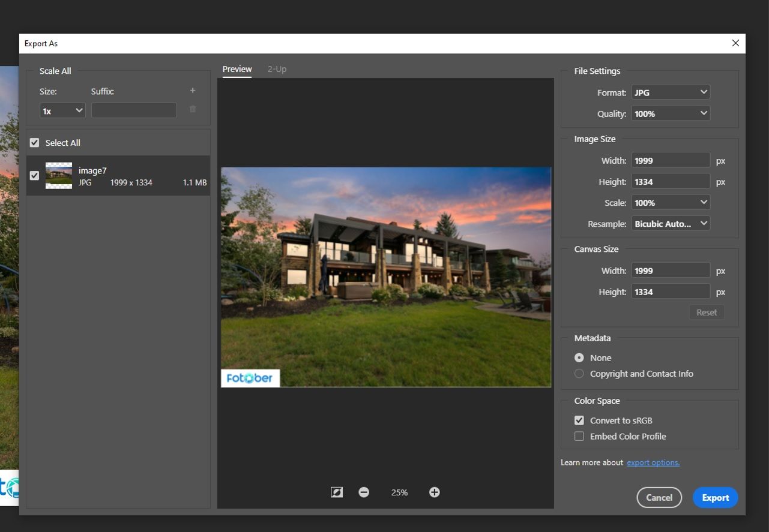
Task: Close the Export As dialog
Action: click(735, 43)
